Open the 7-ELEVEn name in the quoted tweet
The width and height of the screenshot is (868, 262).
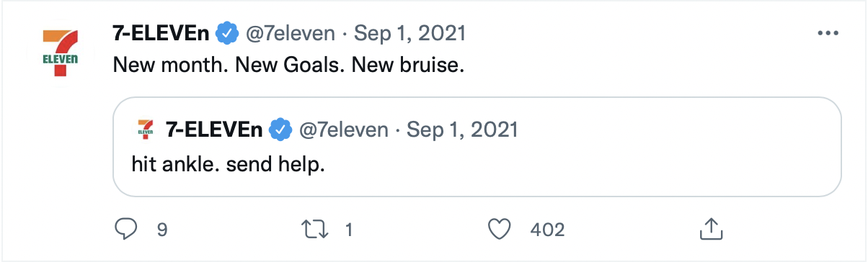(x=215, y=130)
